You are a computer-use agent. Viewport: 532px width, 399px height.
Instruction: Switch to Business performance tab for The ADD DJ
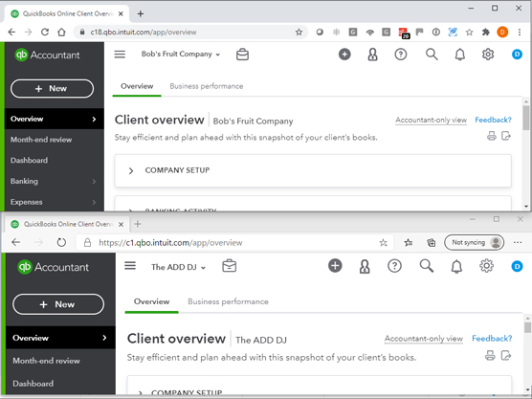(228, 301)
